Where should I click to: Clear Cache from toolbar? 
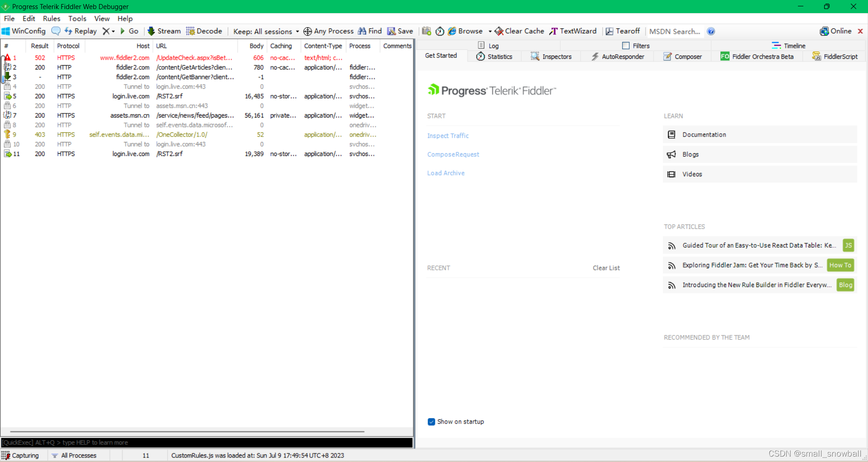click(x=519, y=31)
